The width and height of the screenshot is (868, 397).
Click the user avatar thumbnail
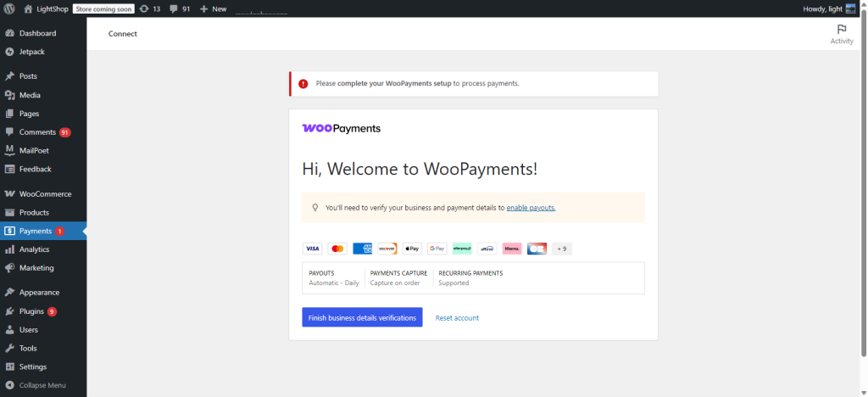850,8
